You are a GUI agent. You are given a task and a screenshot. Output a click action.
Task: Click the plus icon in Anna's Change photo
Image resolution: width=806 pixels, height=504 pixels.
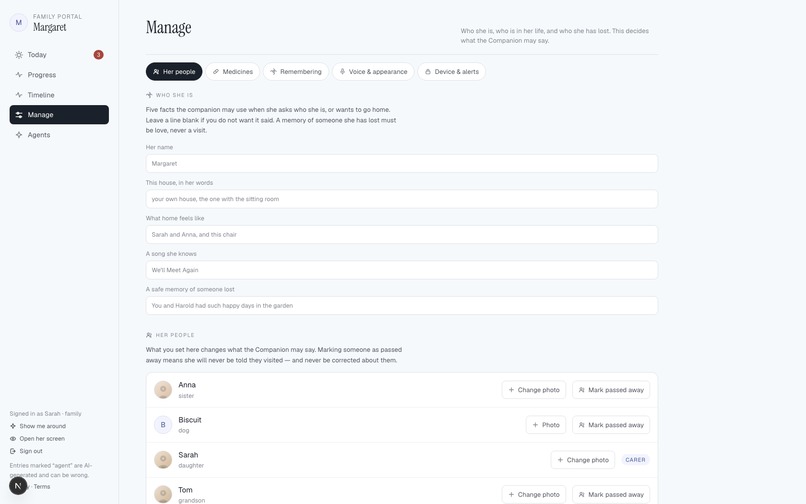click(511, 390)
